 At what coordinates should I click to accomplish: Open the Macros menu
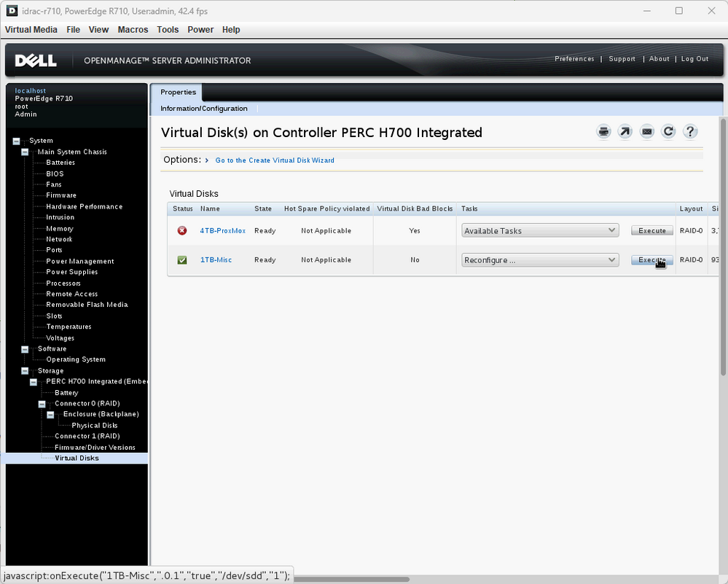pos(133,30)
